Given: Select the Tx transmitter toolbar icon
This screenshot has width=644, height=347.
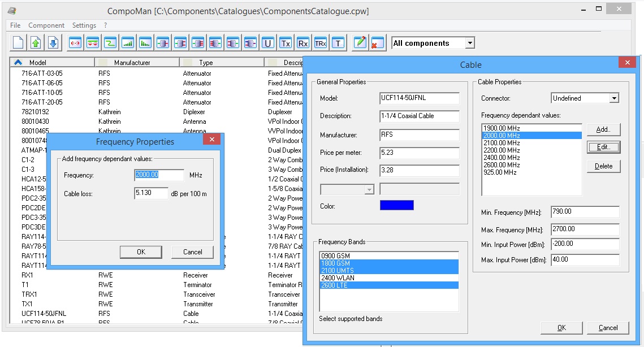Looking at the screenshot, I should tap(286, 43).
